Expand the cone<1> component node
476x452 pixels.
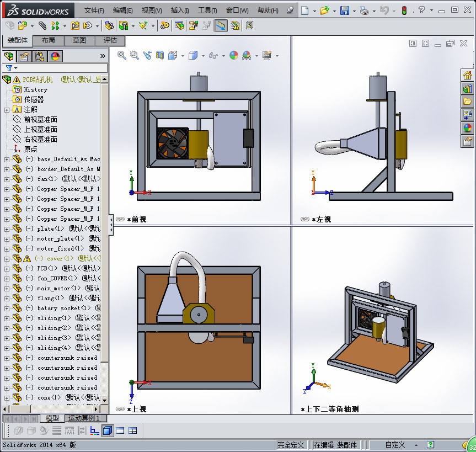(x=7, y=398)
